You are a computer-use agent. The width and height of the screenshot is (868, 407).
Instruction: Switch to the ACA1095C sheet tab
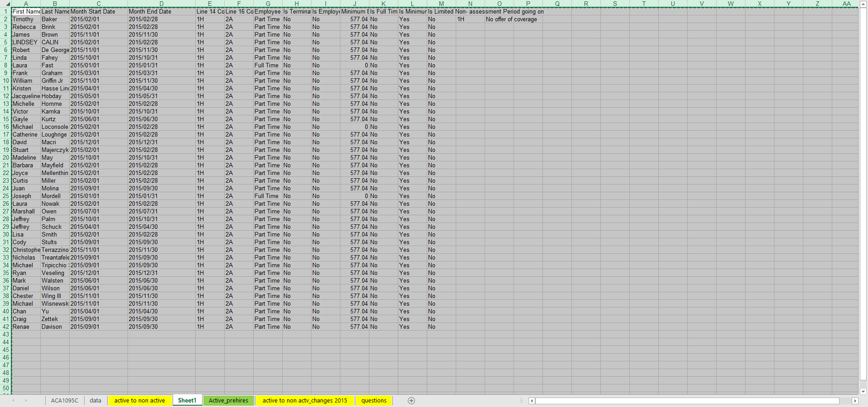64,401
